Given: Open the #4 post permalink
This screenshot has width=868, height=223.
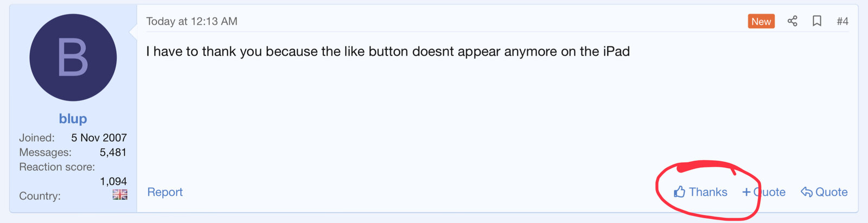Looking at the screenshot, I should click(842, 21).
